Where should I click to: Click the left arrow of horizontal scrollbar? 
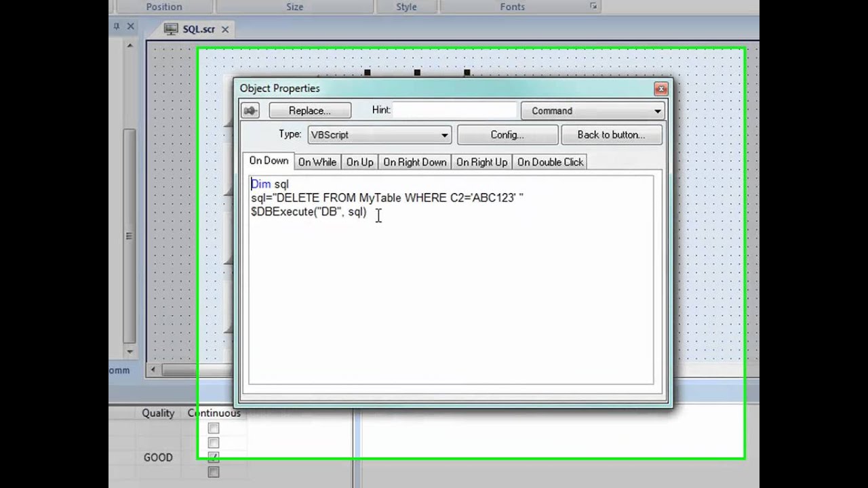(153, 369)
